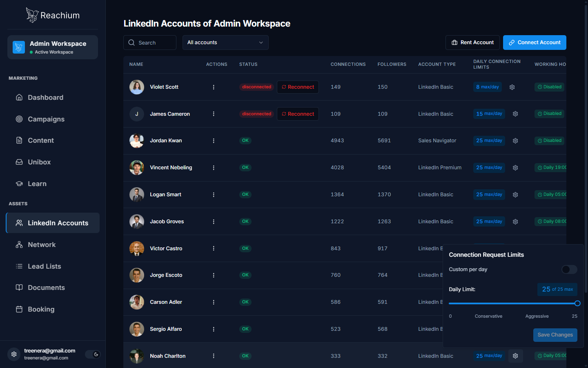Click Disabled working hours for Jordan Kwan
This screenshot has height=368, width=588.
550,141
